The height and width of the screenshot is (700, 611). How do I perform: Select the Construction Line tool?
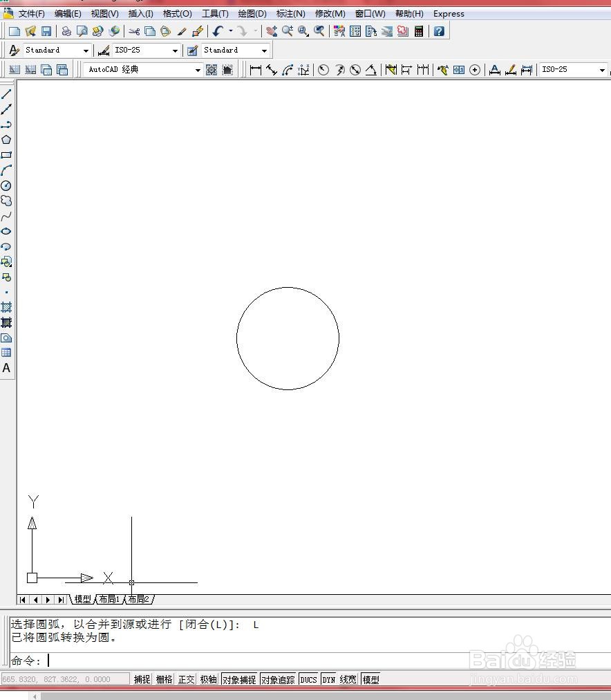click(6, 109)
